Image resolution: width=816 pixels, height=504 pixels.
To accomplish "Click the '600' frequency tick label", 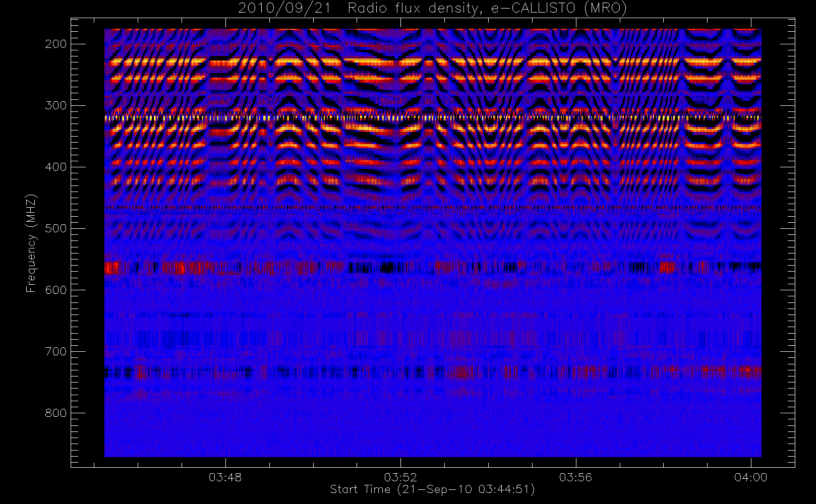I will click(55, 290).
